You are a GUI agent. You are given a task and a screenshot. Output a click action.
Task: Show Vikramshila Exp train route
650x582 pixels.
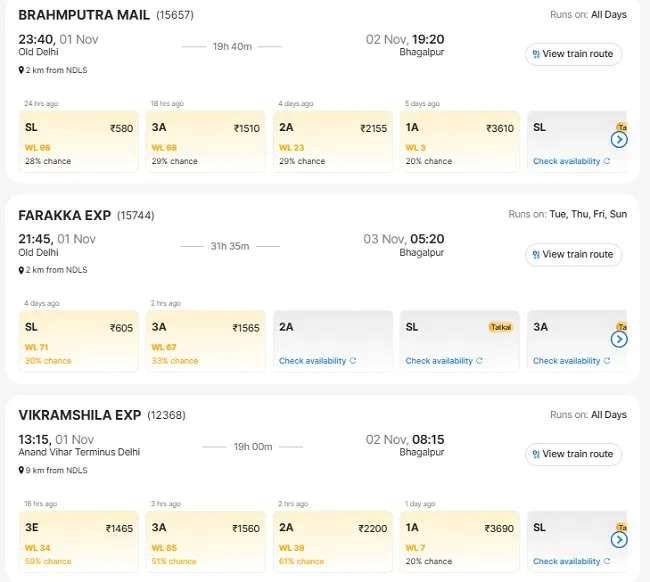point(573,454)
